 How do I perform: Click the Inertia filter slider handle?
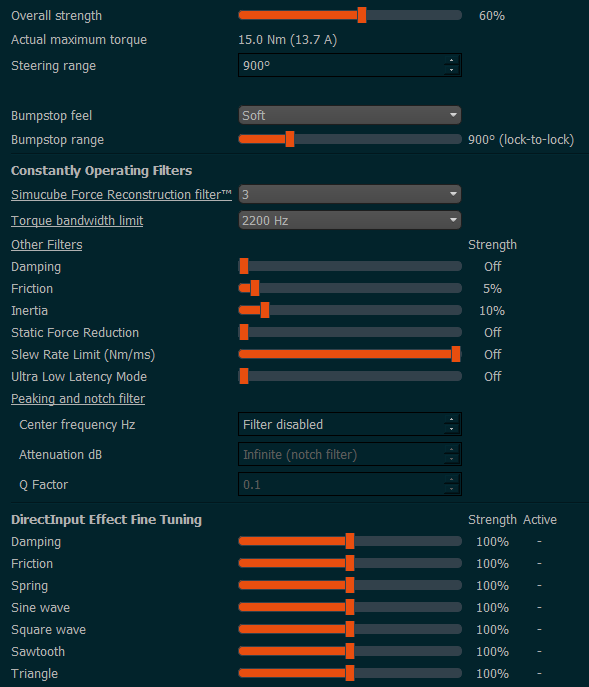(x=265, y=310)
